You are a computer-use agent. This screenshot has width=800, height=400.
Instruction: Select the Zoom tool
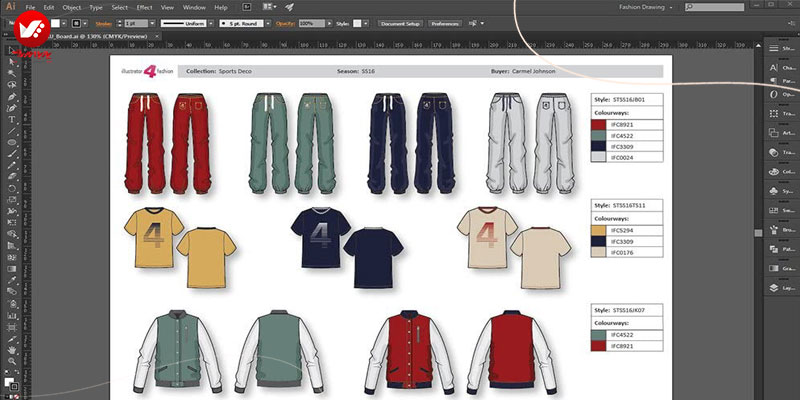pyautogui.click(x=12, y=361)
